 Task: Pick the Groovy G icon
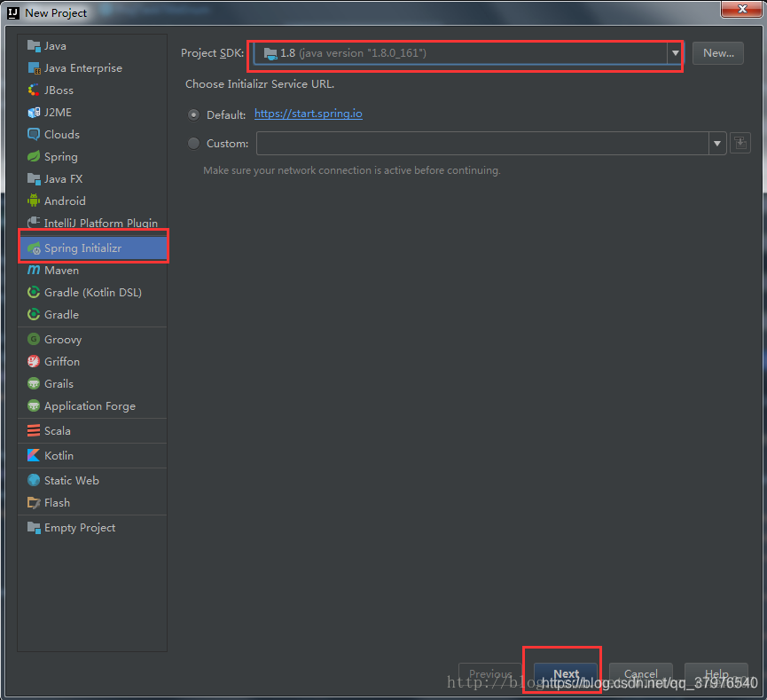[x=34, y=339]
